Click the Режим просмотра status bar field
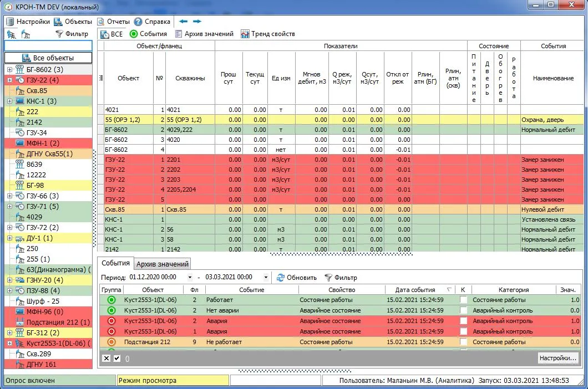 tap(173, 380)
